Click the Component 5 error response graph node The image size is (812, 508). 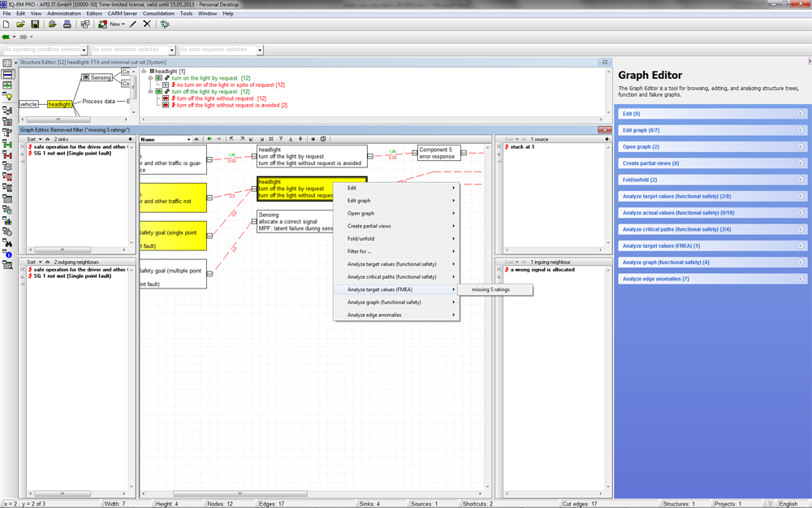pos(438,153)
